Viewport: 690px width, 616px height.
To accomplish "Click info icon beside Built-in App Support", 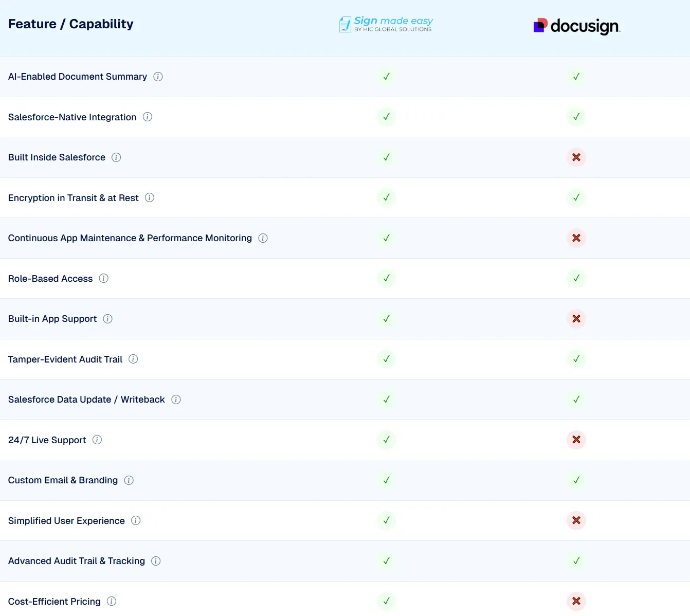I will point(107,319).
